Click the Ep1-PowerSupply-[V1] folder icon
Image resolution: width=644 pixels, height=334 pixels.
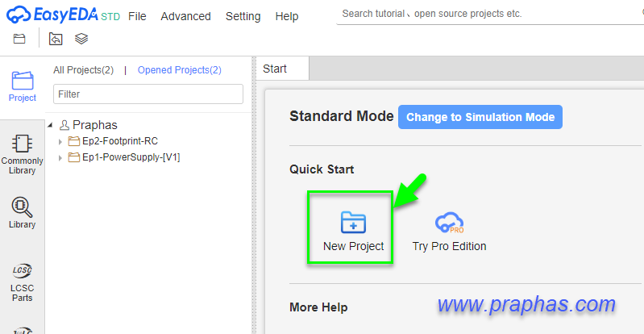[x=74, y=157]
